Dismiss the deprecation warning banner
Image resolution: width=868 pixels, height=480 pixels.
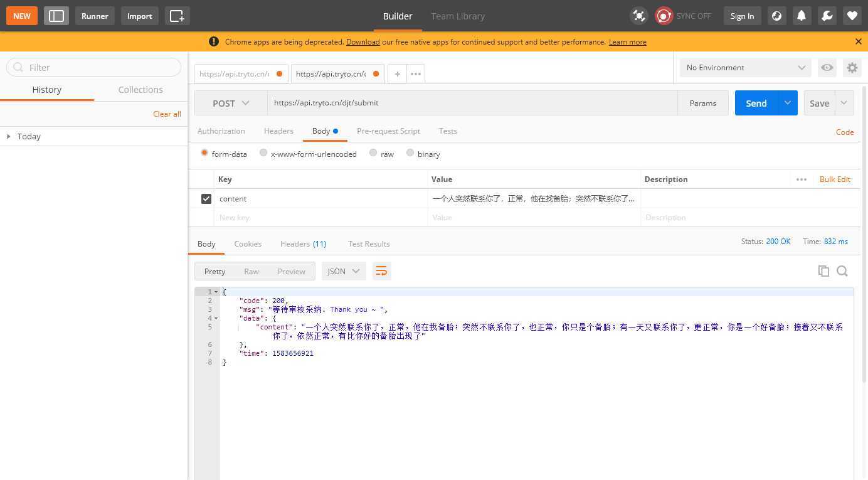pyautogui.click(x=859, y=41)
